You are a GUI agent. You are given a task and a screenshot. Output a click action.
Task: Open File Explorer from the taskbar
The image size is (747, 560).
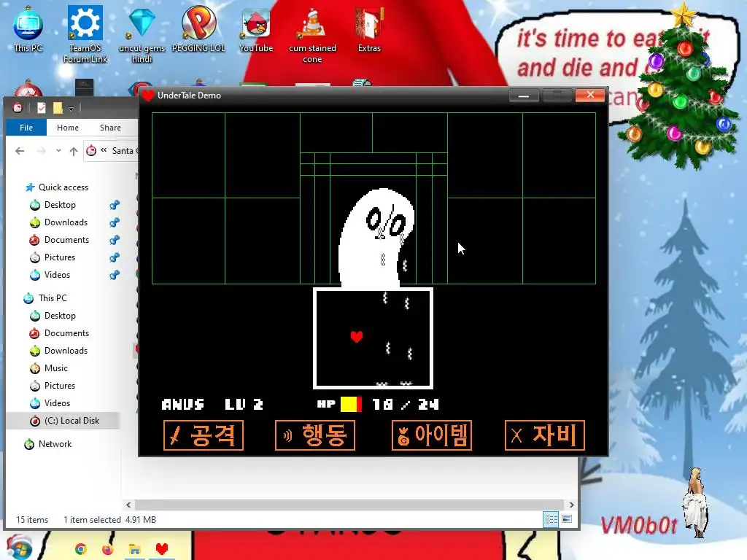pyautogui.click(x=134, y=549)
